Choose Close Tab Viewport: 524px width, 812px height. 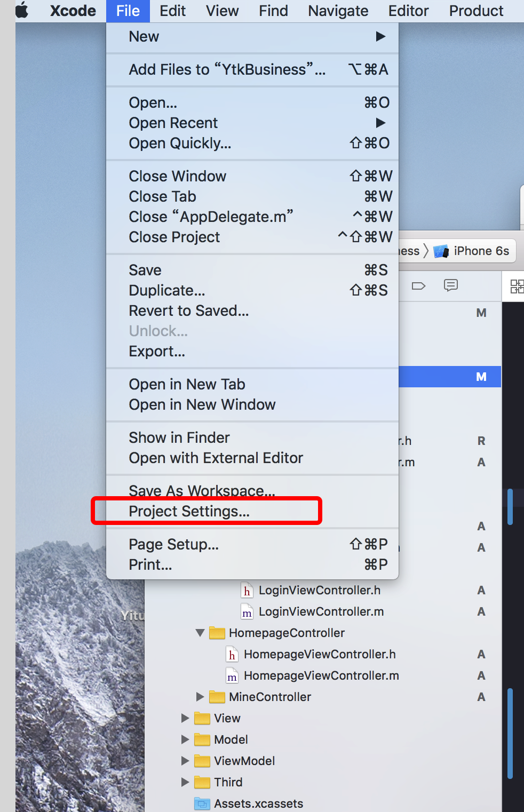(252, 196)
